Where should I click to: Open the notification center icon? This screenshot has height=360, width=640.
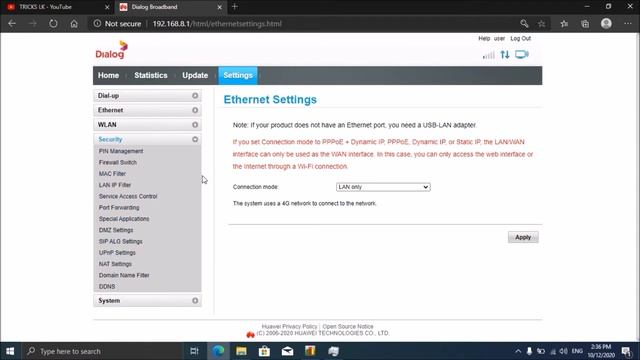626,351
